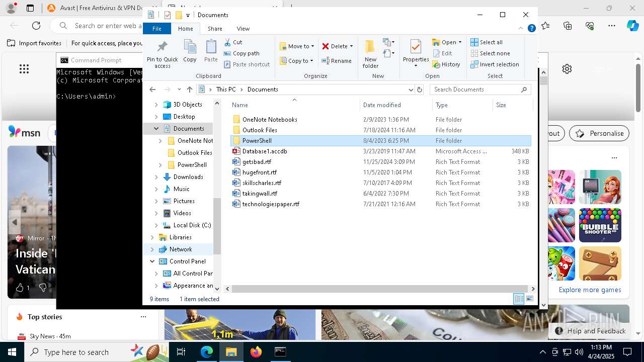Click the Personalise button on MSN
This screenshot has width=644, height=362.
click(x=600, y=133)
